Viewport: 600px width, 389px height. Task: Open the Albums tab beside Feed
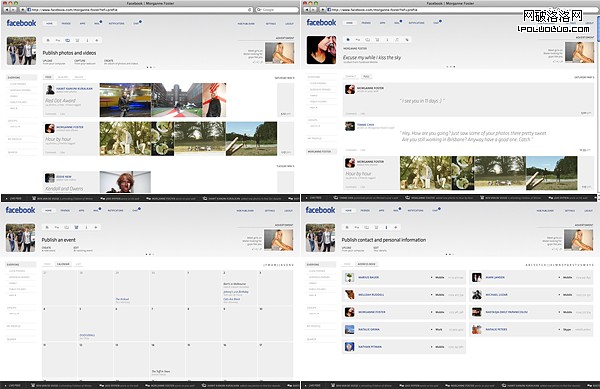[63, 77]
